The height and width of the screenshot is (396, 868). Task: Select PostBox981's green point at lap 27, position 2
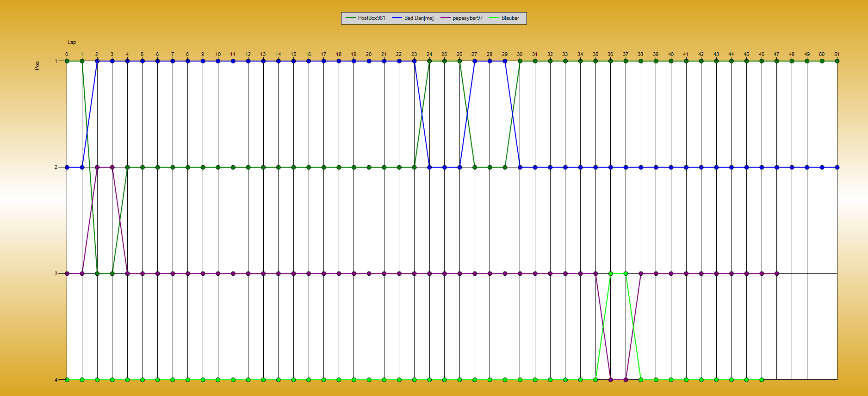point(475,167)
